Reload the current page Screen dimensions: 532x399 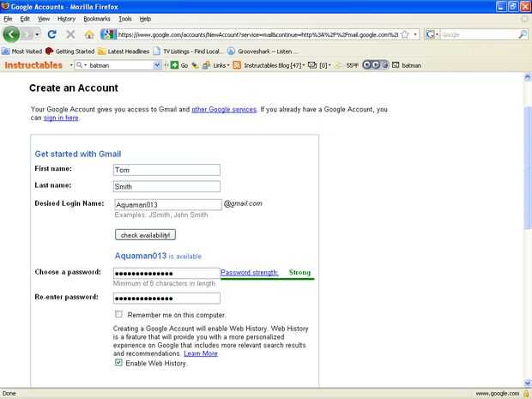[51, 34]
